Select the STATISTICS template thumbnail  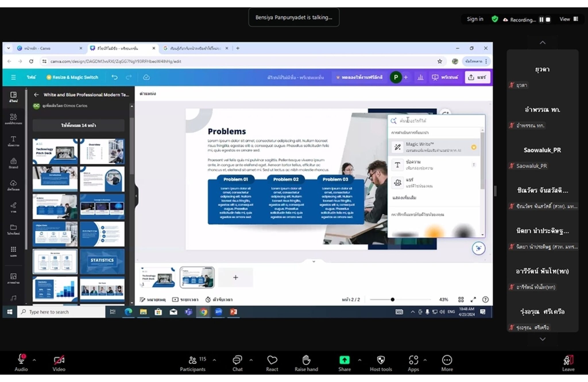[x=102, y=261]
